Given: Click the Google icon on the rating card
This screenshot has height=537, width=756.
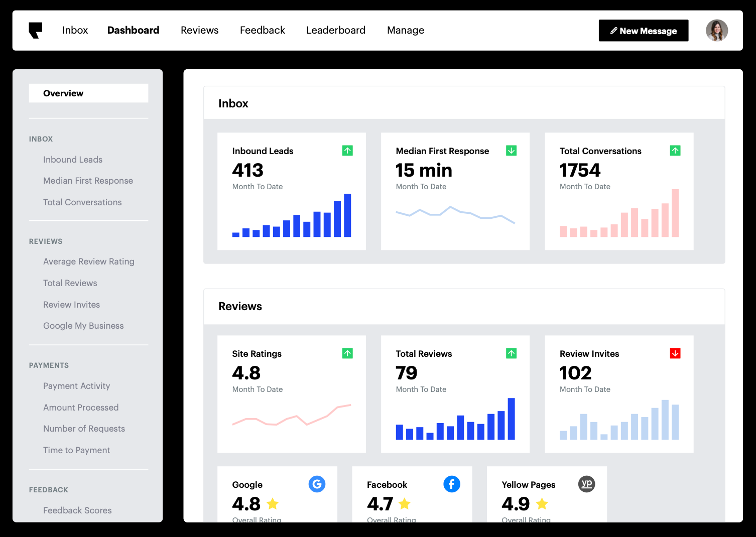Looking at the screenshot, I should 317,484.
